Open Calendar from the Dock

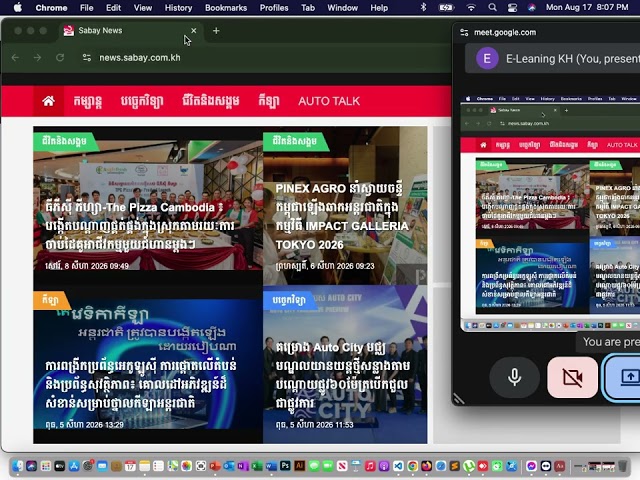[x=130, y=466]
